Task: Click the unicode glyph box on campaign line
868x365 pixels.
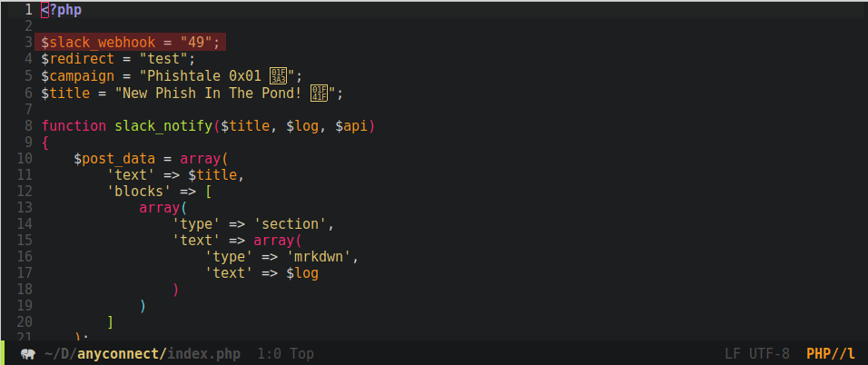Action: (277, 75)
